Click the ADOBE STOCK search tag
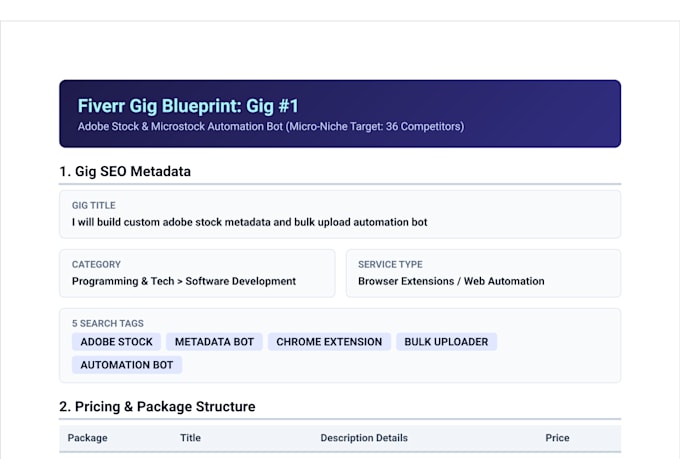The width and height of the screenshot is (680, 459). (x=116, y=341)
